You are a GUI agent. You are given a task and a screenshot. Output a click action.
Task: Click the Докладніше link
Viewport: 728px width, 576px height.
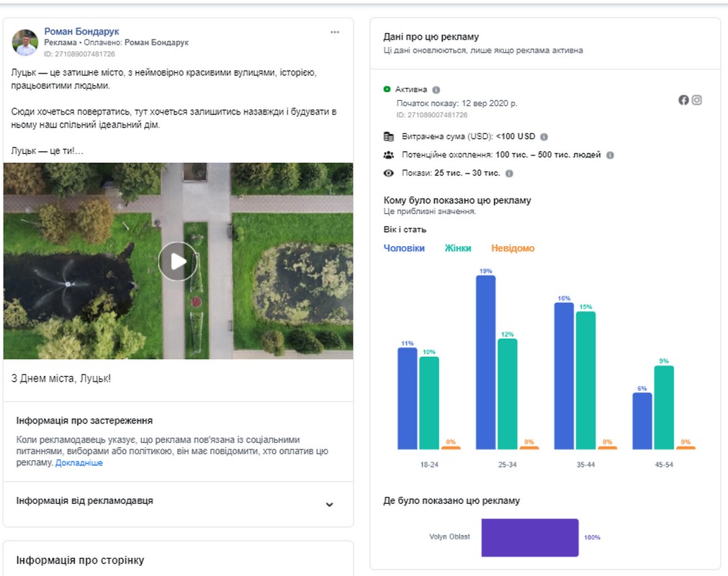pyautogui.click(x=79, y=463)
